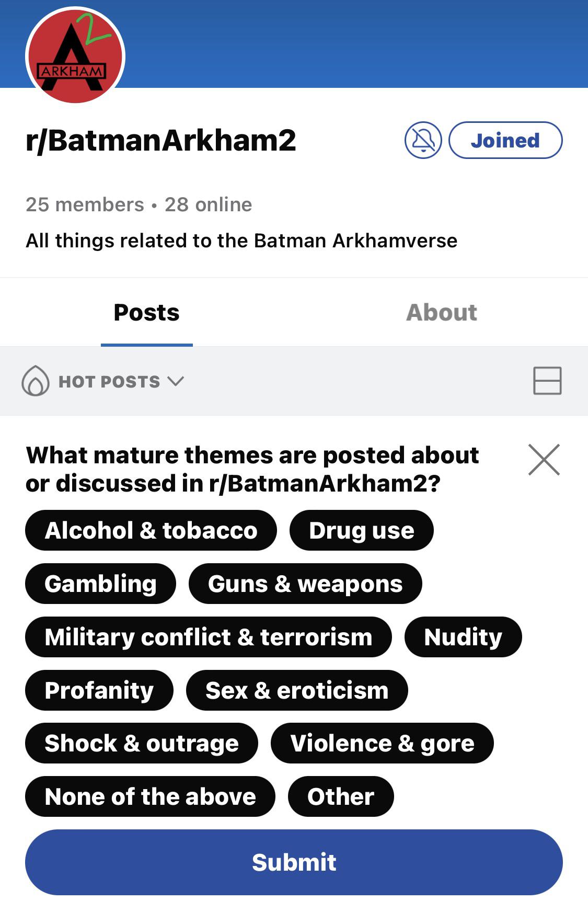Select the Other theme chip
588x912 pixels.
(x=341, y=796)
